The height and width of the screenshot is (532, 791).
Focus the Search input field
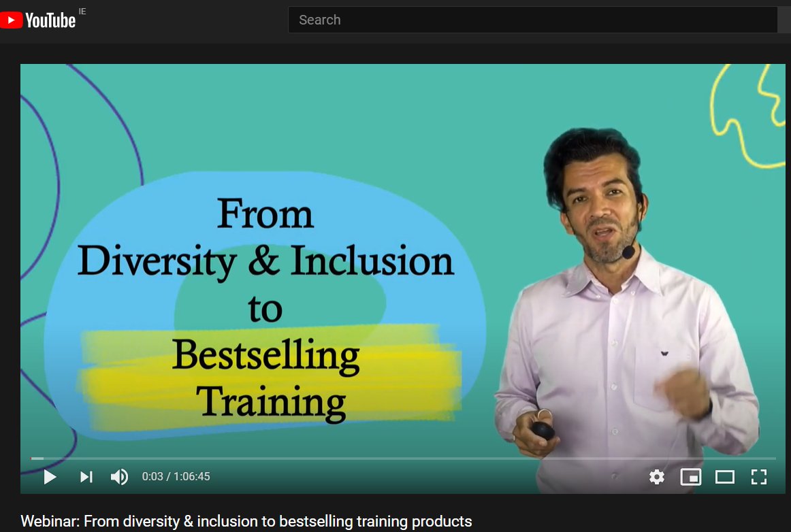pos(533,20)
